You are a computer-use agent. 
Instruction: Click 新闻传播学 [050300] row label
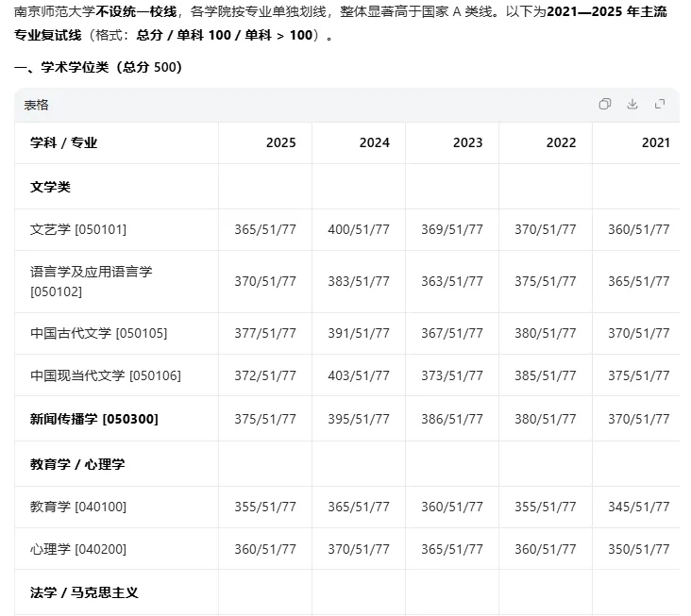[x=93, y=419]
